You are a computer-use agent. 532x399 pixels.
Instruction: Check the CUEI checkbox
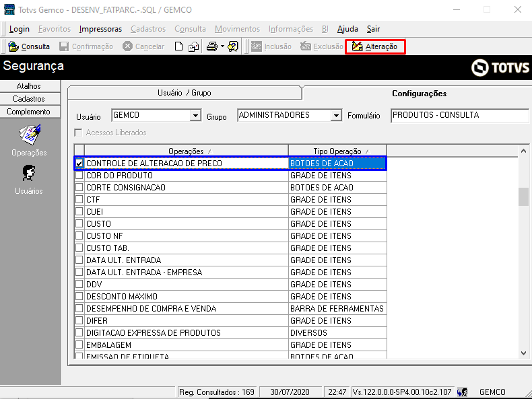click(79, 211)
